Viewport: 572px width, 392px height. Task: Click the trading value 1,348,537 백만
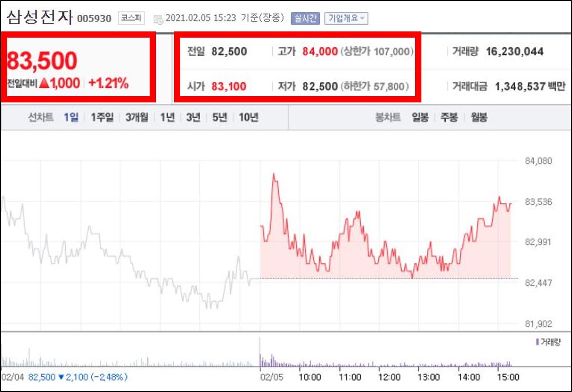(x=530, y=87)
